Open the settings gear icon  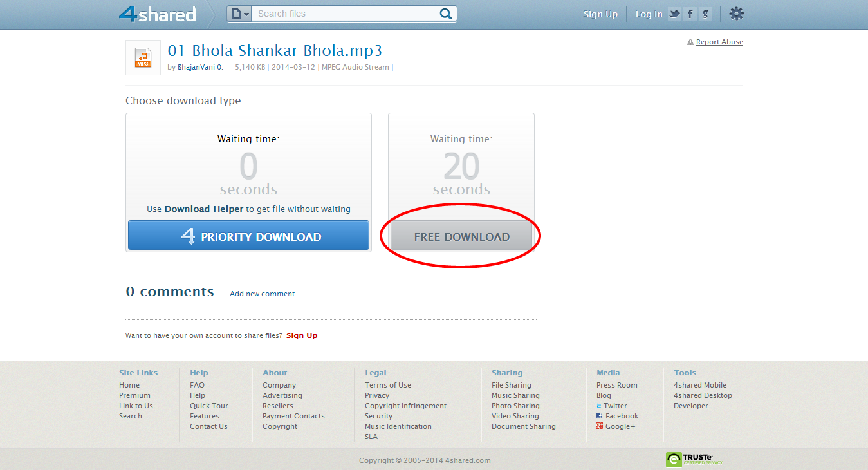[x=736, y=14]
